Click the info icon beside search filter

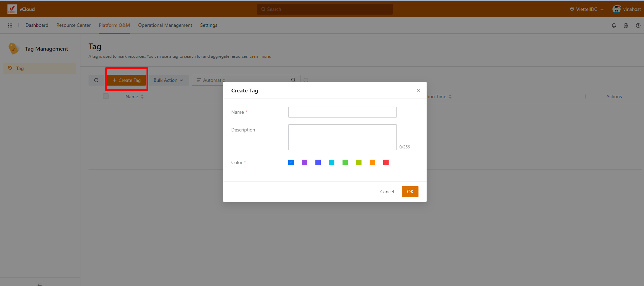(x=306, y=80)
